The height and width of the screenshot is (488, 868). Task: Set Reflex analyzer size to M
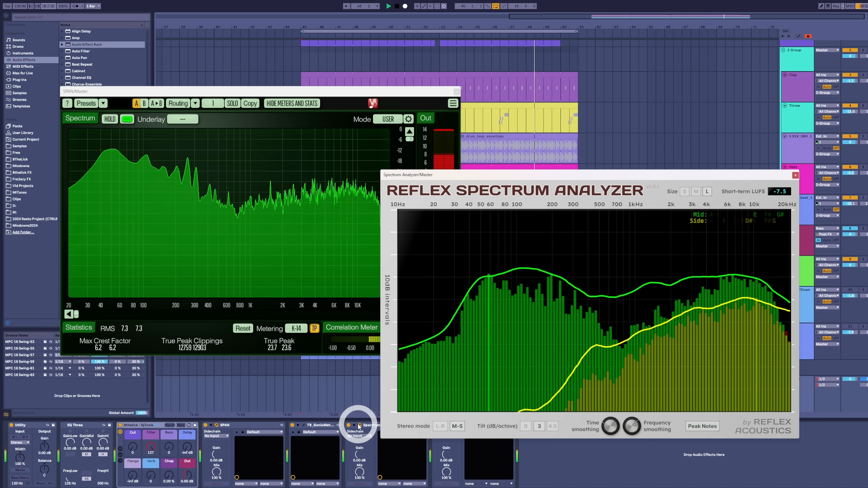point(696,191)
